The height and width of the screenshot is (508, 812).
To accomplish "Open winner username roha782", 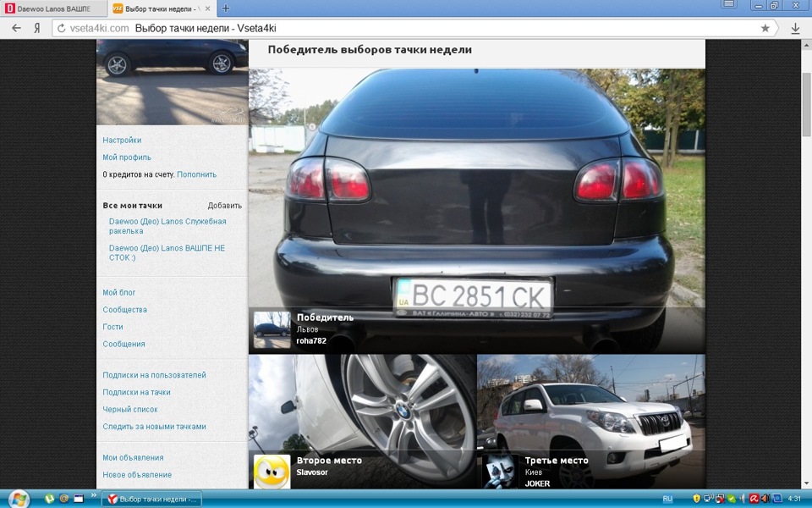I will coord(311,340).
